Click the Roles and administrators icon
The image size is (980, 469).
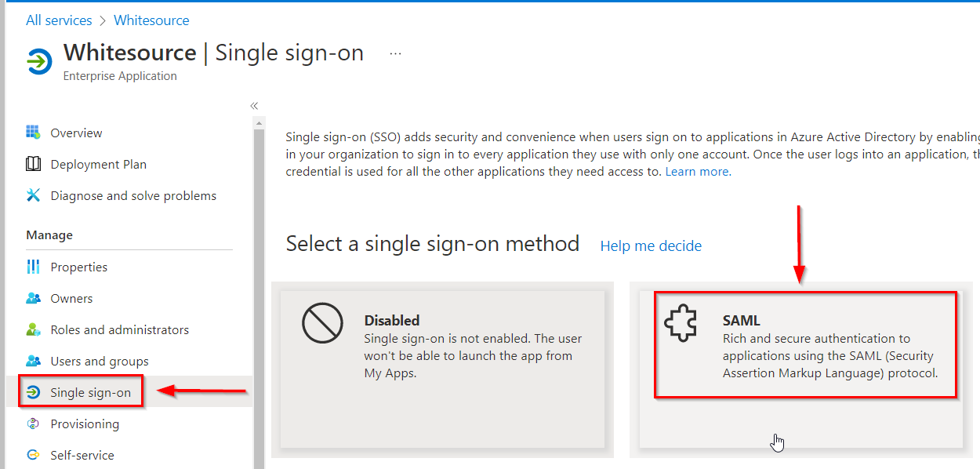click(33, 329)
